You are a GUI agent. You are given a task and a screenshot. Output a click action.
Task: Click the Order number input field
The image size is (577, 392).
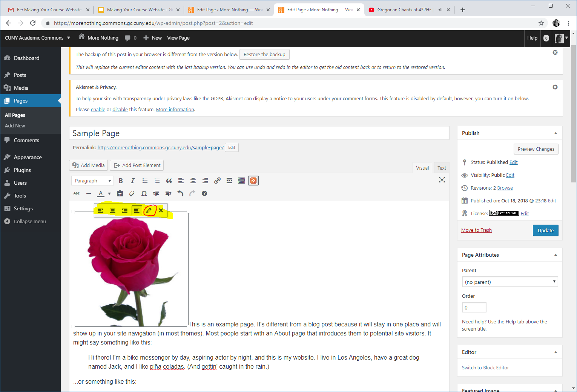click(x=474, y=308)
